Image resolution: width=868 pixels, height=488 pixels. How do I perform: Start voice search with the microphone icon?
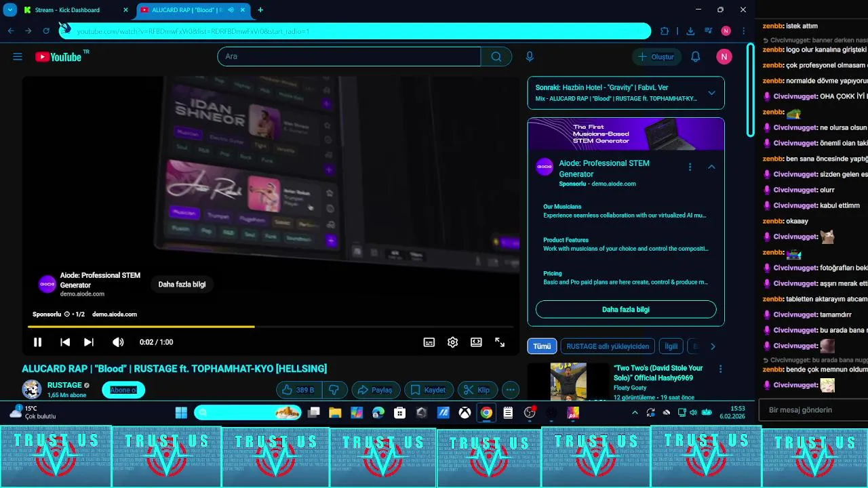[x=530, y=57]
